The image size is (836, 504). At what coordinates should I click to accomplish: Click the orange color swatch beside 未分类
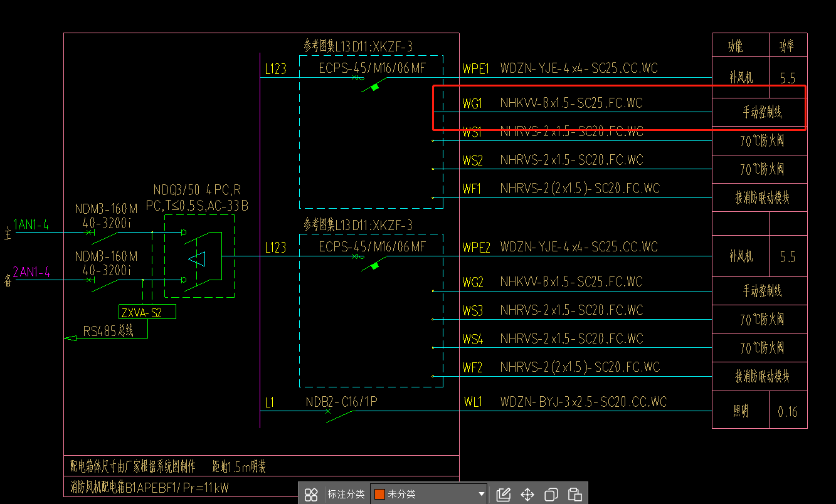point(379,495)
